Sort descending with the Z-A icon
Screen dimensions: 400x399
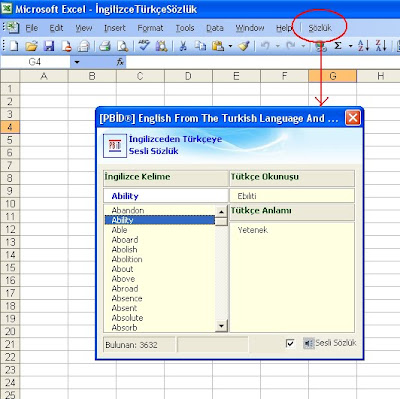pos(381,46)
